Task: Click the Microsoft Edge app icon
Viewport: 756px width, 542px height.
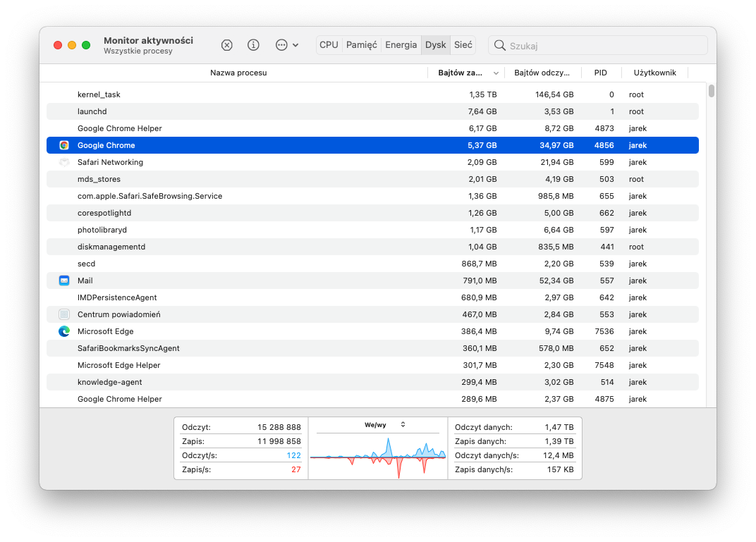Action: [64, 331]
